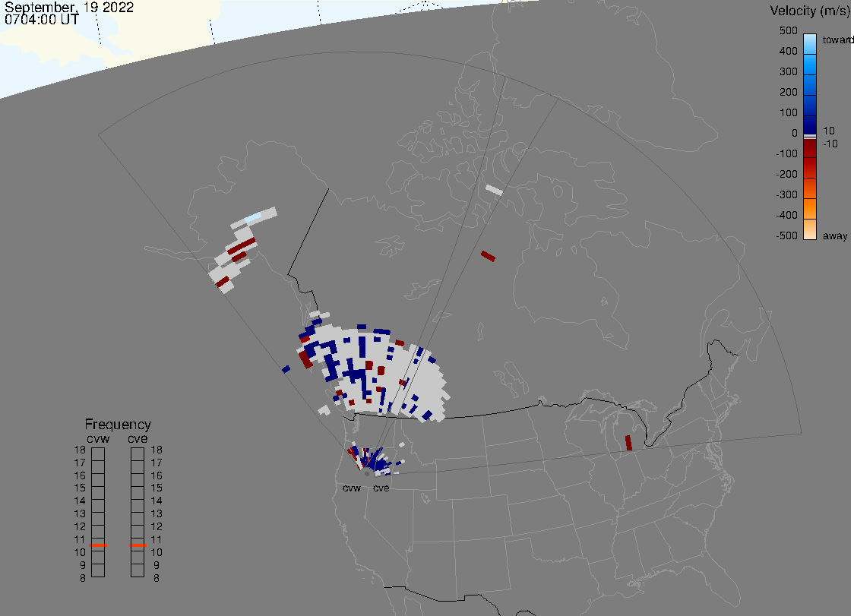Select the lightest blue top segment of velocity bar
The width and height of the screenshot is (854, 616).
[x=809, y=44]
